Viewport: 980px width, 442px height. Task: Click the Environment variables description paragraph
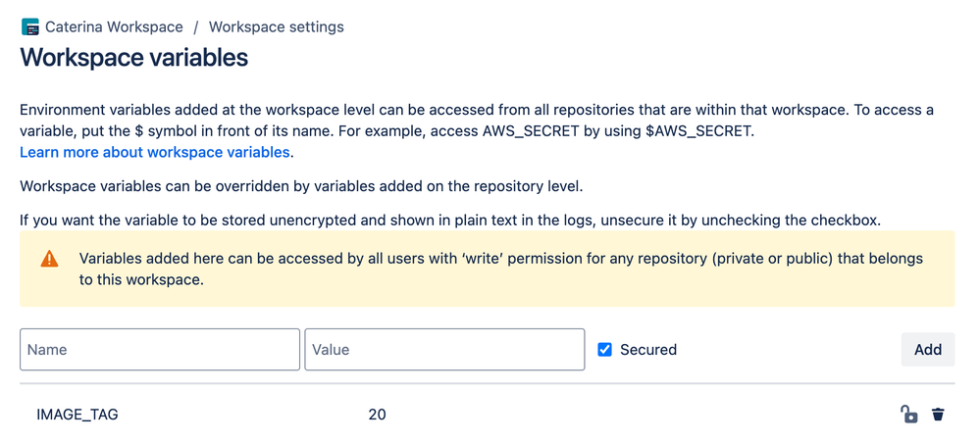476,122
